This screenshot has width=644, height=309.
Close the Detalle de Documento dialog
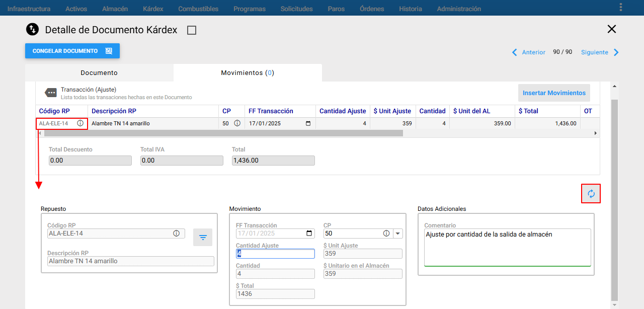pos(612,29)
